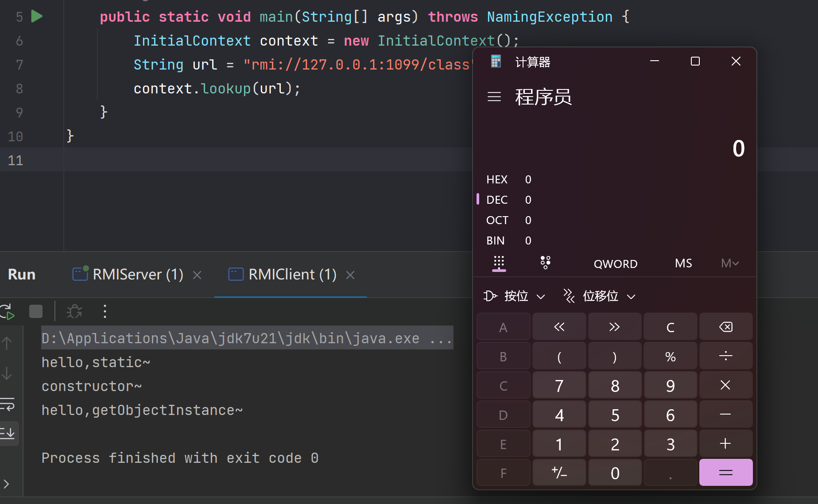Click the up stack trace arrow
The height and width of the screenshot is (504, 818).
[7, 343]
